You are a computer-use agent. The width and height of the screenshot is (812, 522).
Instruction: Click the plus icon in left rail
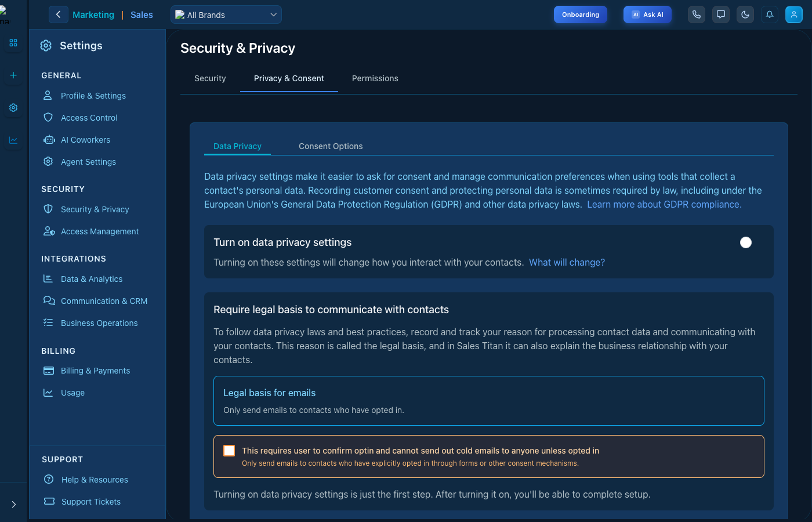[13, 75]
